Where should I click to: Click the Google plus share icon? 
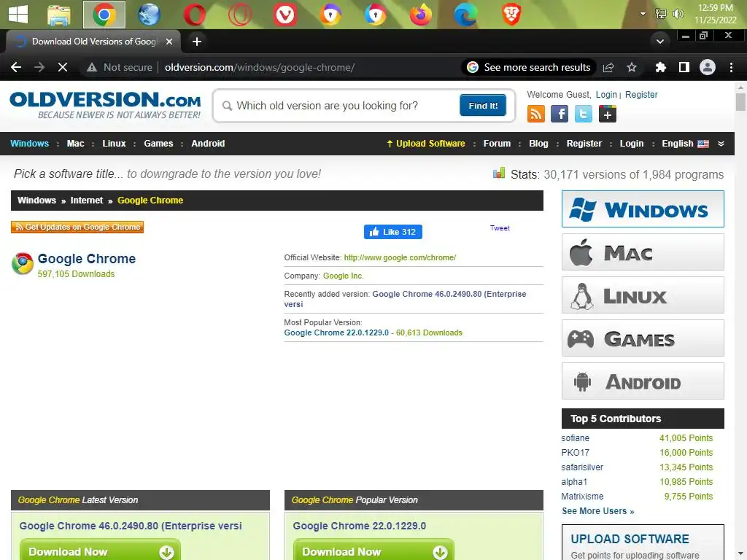pos(608,114)
